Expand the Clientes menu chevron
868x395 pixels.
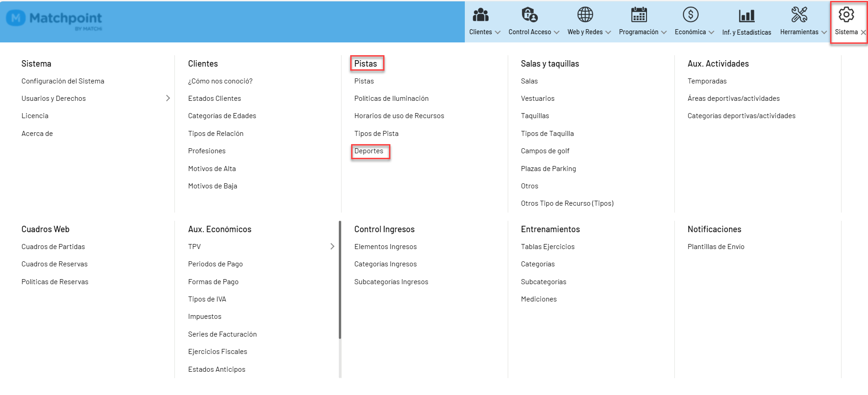[x=498, y=32]
